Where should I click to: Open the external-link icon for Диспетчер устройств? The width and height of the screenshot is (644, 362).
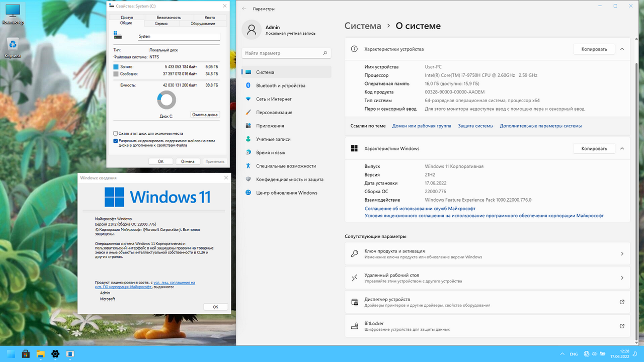pos(622,302)
